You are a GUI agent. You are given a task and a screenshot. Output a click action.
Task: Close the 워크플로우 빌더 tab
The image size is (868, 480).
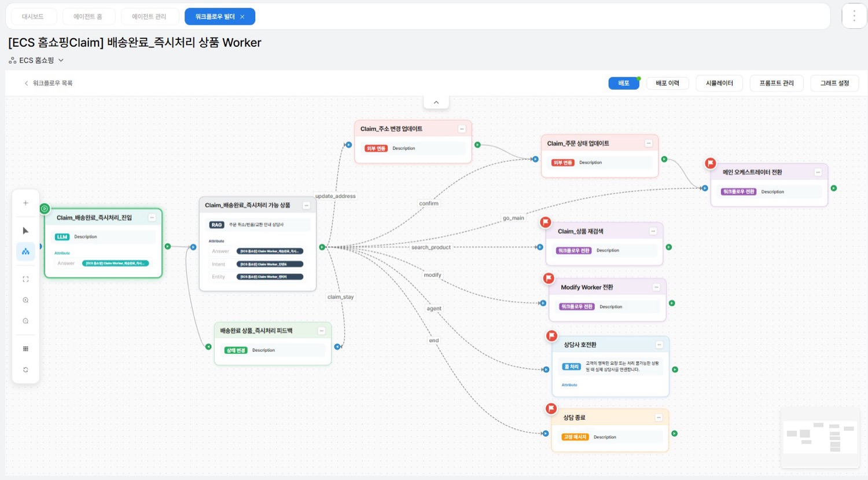pos(242,17)
